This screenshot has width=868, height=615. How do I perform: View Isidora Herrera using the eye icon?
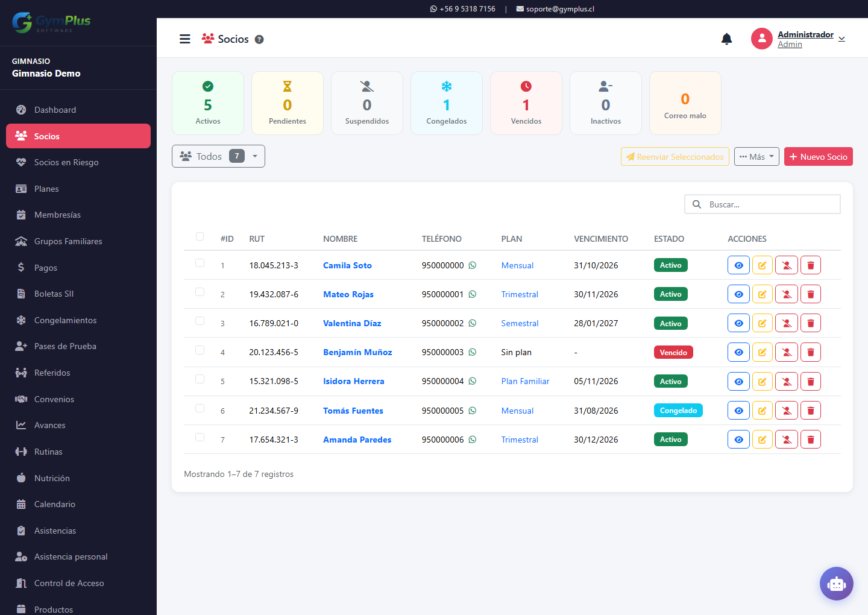coord(738,382)
